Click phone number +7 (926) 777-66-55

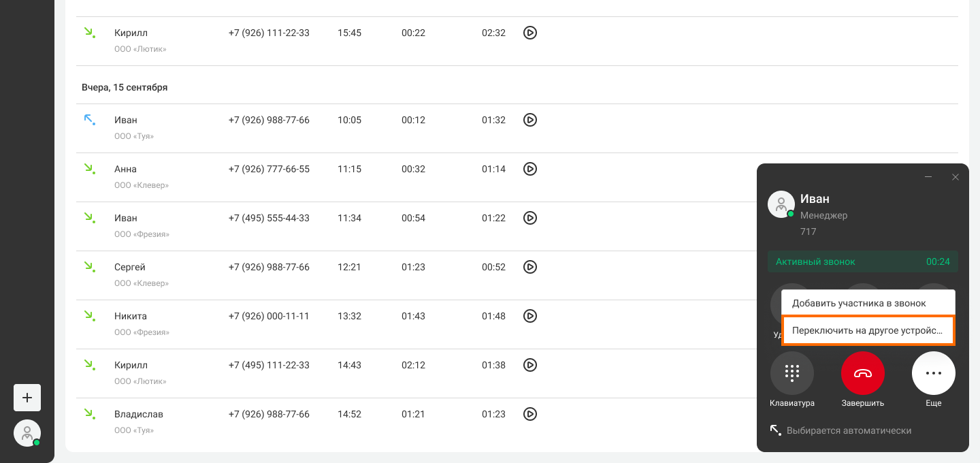[x=269, y=169]
